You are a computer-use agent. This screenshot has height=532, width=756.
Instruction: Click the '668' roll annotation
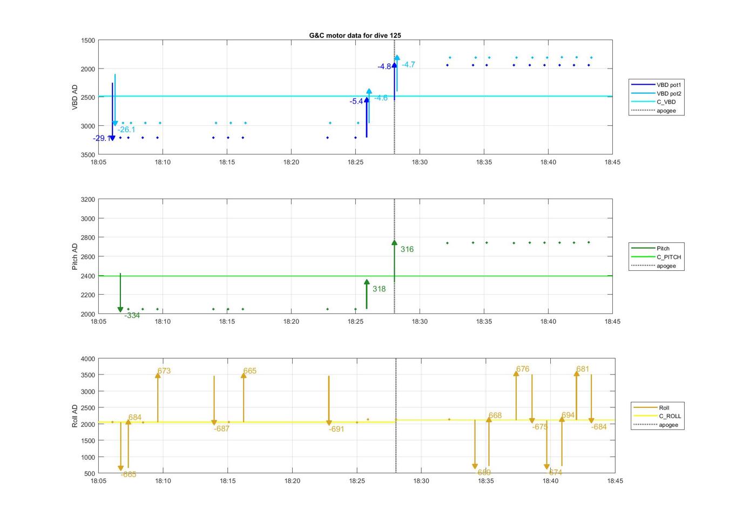[495, 416]
